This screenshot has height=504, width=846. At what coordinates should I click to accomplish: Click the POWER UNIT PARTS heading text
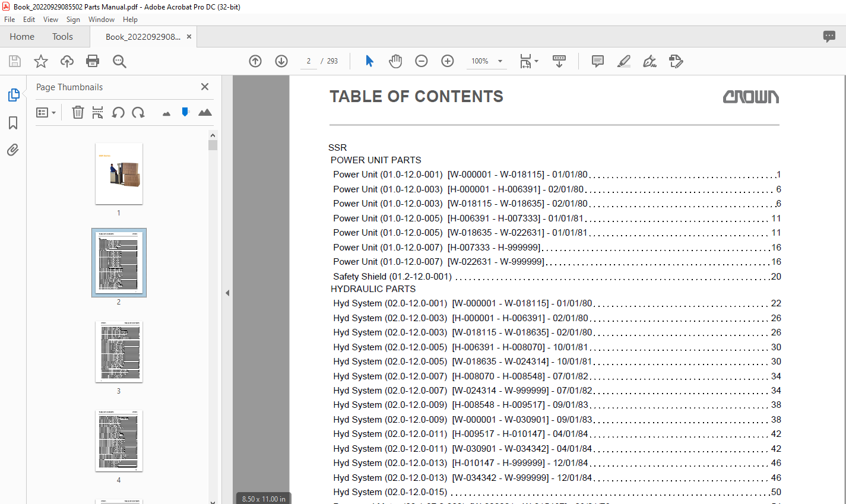[x=376, y=160]
